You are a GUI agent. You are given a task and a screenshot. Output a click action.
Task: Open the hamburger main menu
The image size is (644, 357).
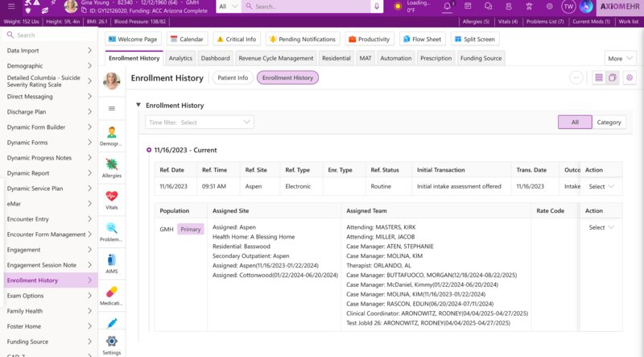[11, 6]
